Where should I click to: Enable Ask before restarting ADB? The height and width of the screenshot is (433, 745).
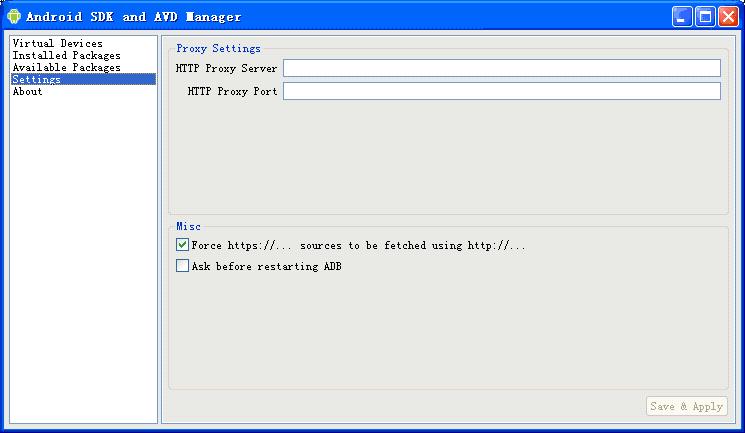182,266
